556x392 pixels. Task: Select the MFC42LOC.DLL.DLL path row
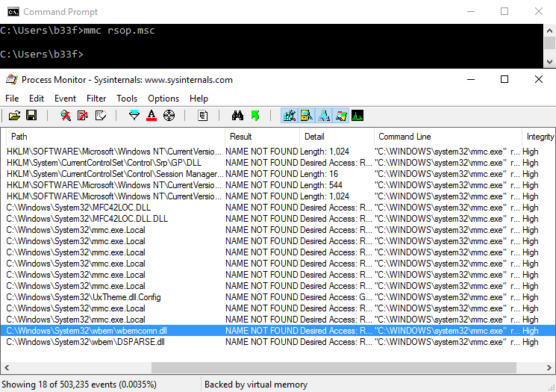(278, 219)
